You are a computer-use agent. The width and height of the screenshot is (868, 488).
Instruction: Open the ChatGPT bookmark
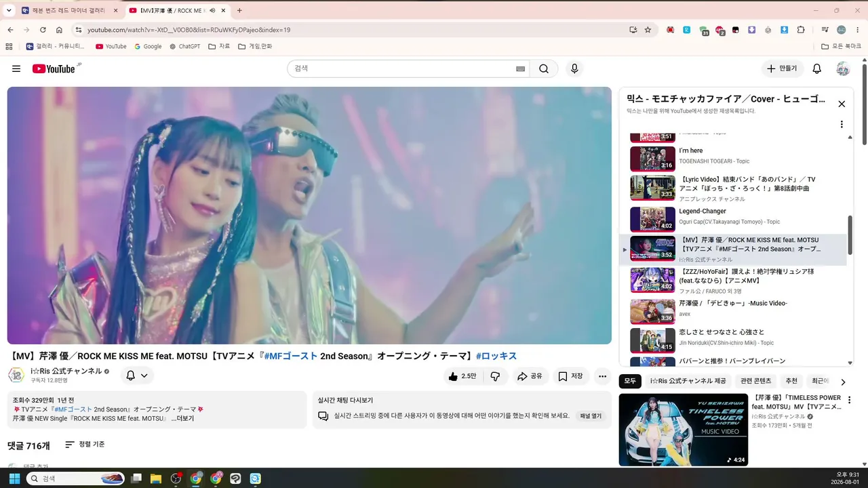click(184, 46)
